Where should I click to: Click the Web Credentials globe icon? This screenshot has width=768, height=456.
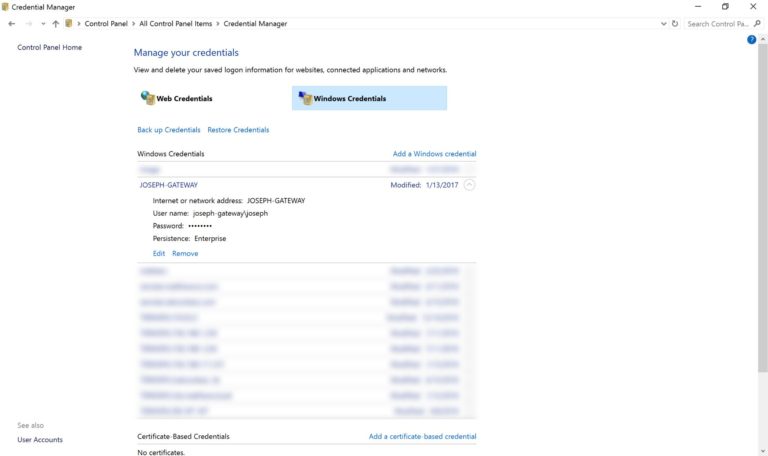pos(147,97)
